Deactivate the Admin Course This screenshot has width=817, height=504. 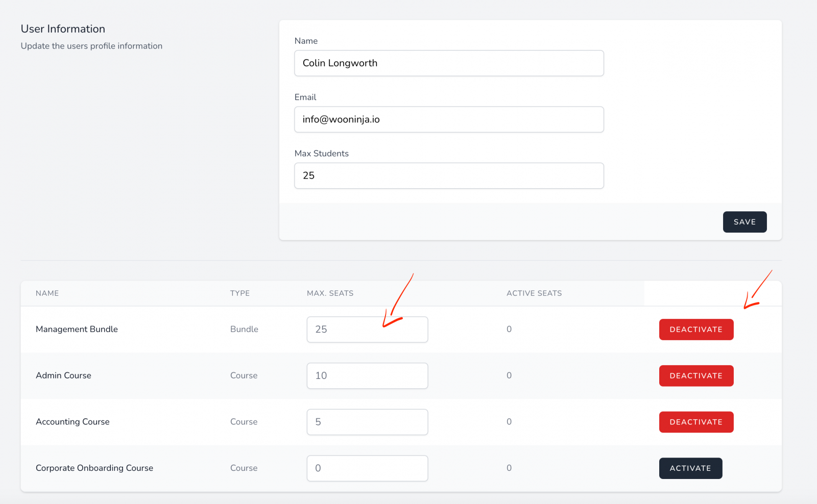click(x=696, y=376)
